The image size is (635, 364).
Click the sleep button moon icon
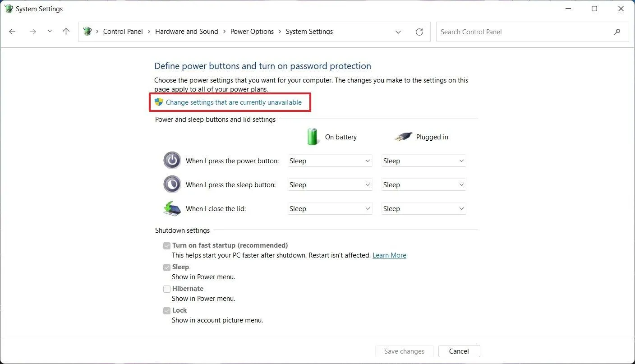172,184
